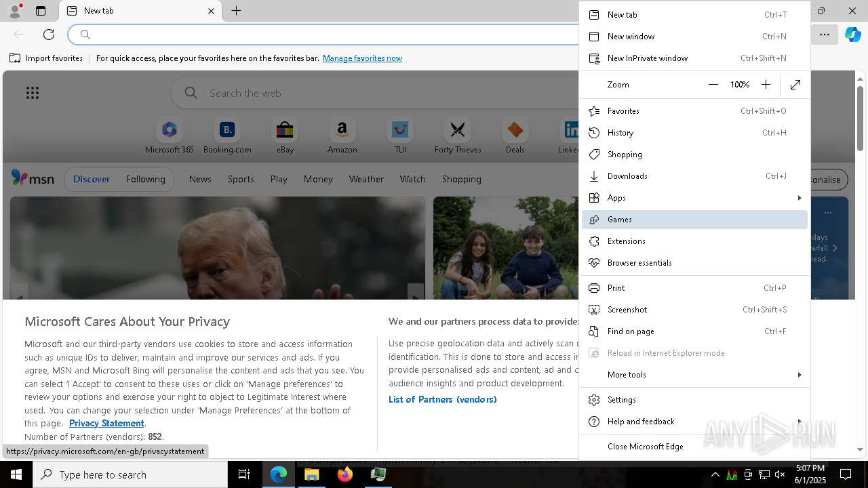
Task: Open eBay shortcut
Action: (285, 136)
